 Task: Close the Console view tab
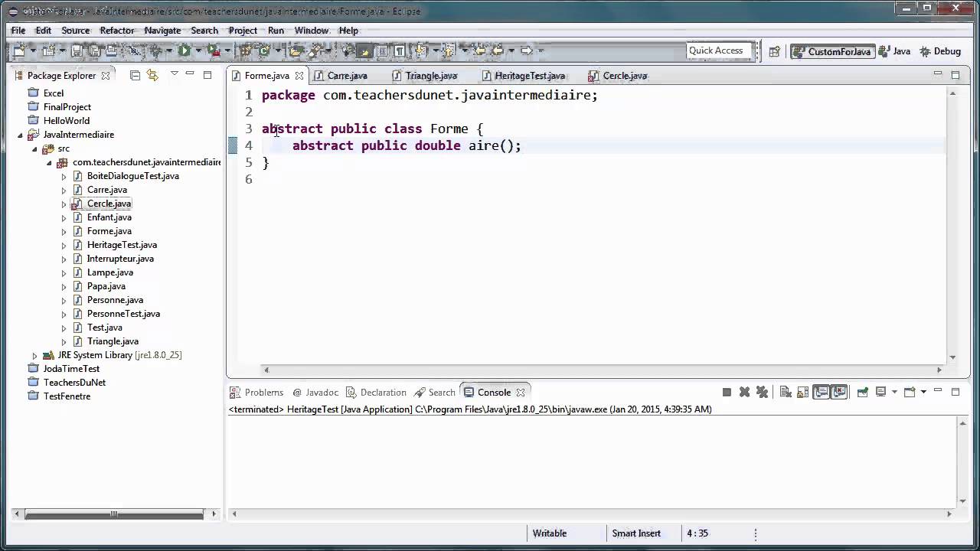click(521, 392)
